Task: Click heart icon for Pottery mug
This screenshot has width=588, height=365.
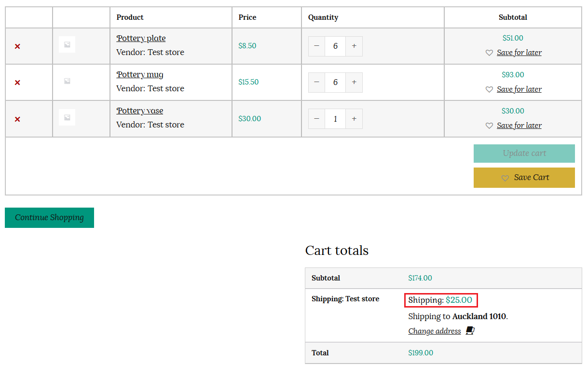Action: click(x=489, y=89)
